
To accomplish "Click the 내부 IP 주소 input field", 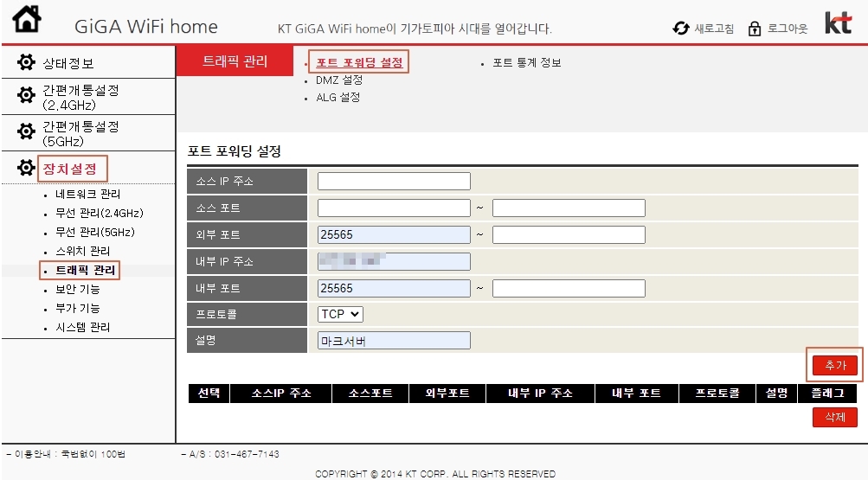I will (x=394, y=261).
